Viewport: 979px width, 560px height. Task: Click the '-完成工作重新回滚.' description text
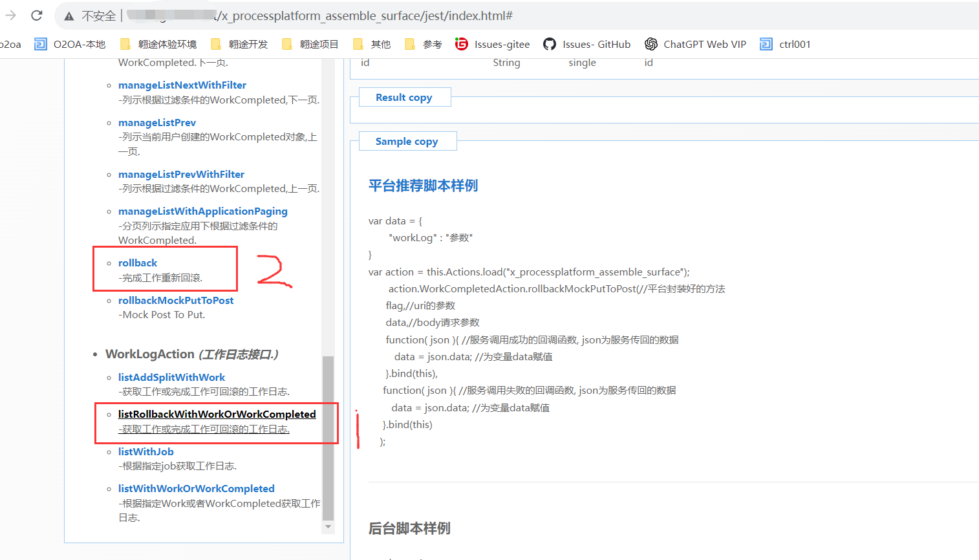pos(160,277)
